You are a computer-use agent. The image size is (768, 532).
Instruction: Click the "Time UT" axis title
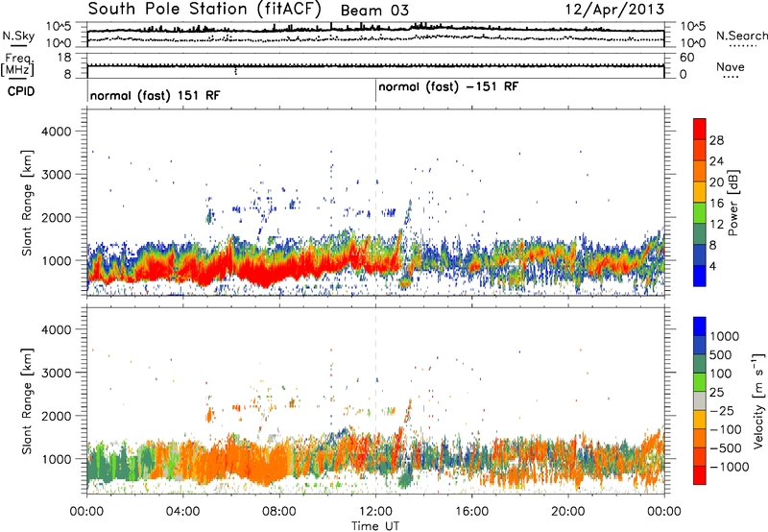pos(375,526)
